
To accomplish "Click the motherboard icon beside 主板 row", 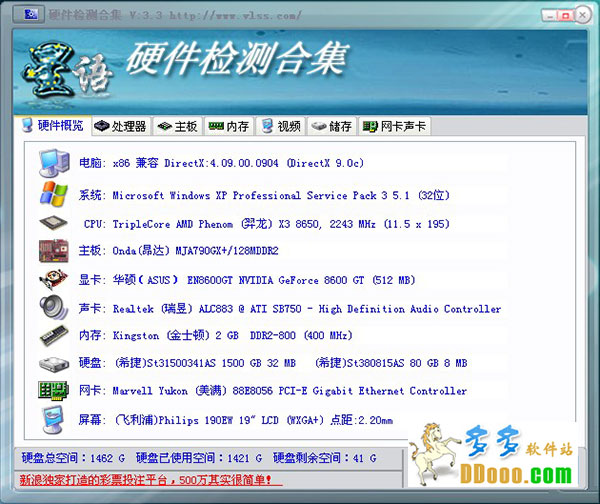I will (x=54, y=251).
